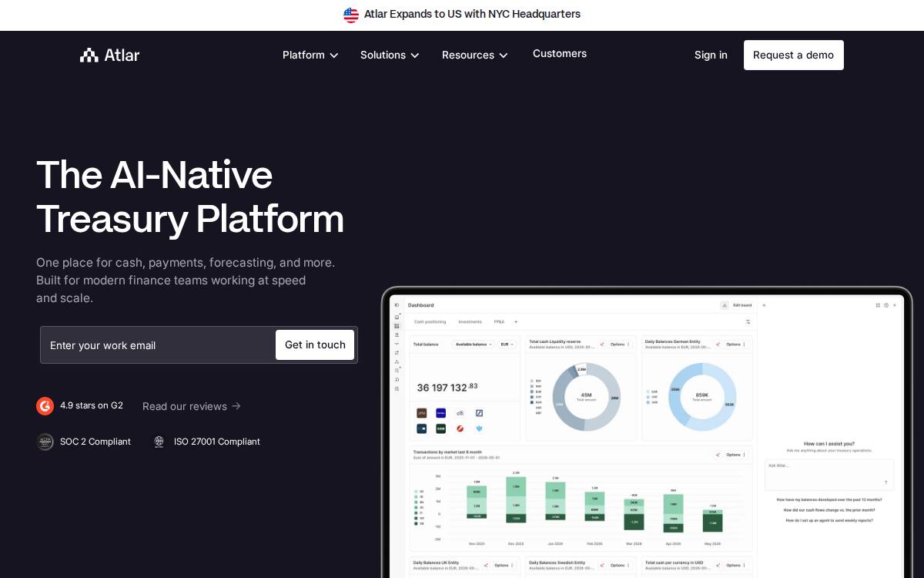Open Options on Total cash Liquidity reserve card
Image resolution: width=924 pixels, height=578 pixels.
tap(620, 344)
